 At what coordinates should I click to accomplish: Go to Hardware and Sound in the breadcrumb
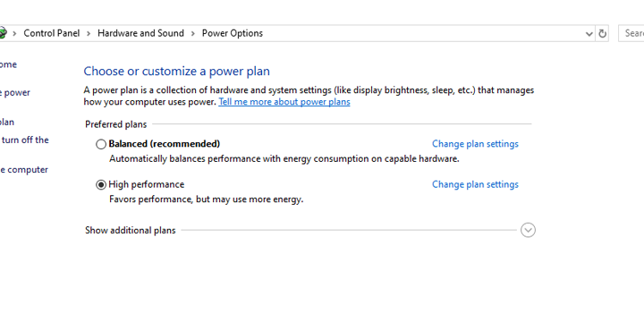coord(140,33)
